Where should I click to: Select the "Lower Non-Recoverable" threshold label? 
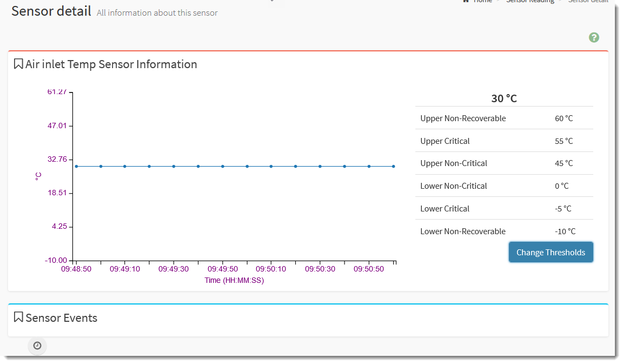coord(463,231)
